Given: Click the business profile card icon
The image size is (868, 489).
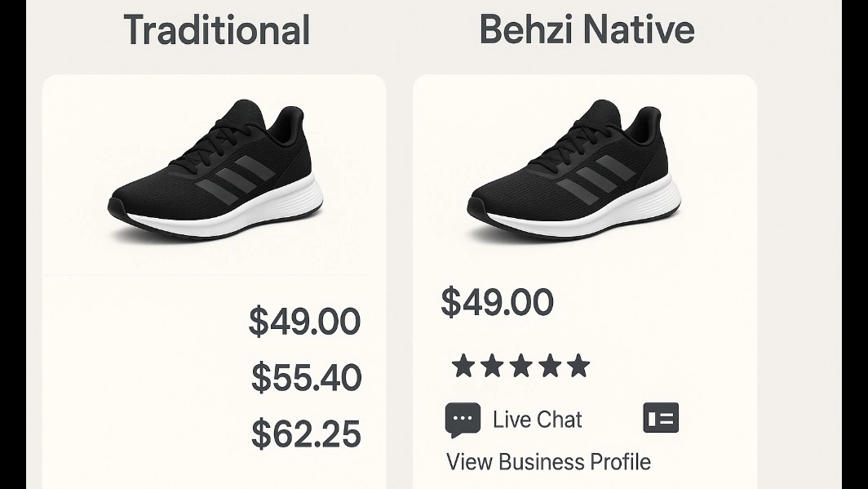Looking at the screenshot, I should 661,417.
